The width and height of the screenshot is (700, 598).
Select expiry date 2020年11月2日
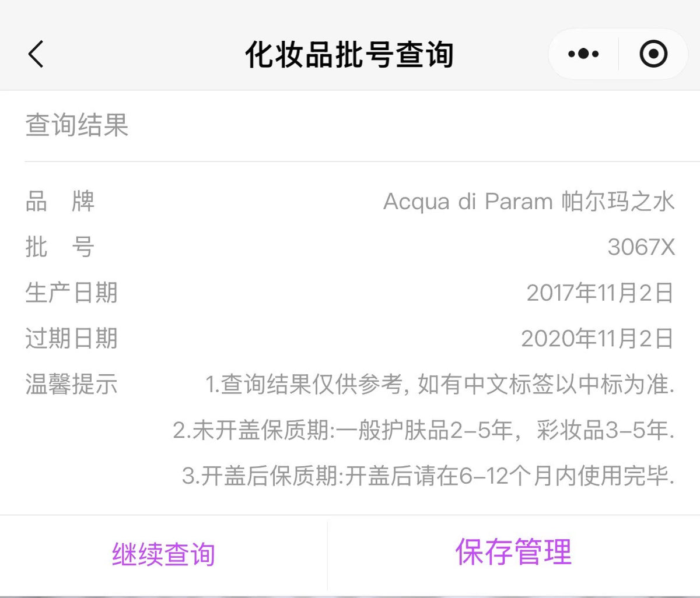598,339
